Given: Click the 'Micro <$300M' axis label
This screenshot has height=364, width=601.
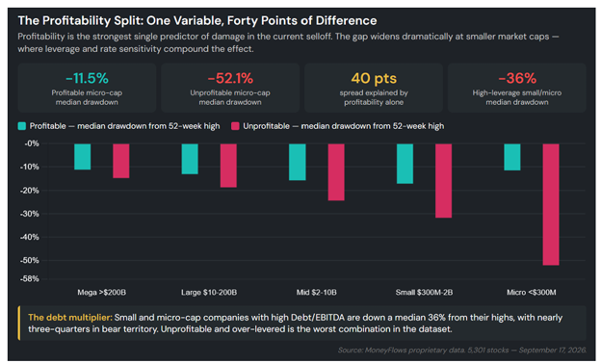Looking at the screenshot, I should tap(532, 293).
